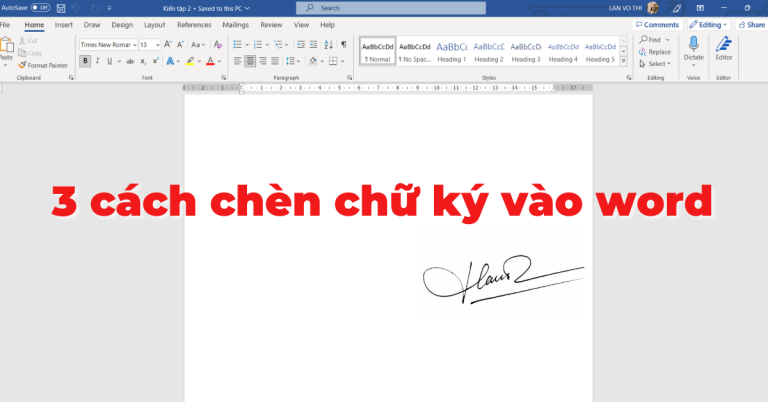Apply the Heading 2 style

point(489,51)
